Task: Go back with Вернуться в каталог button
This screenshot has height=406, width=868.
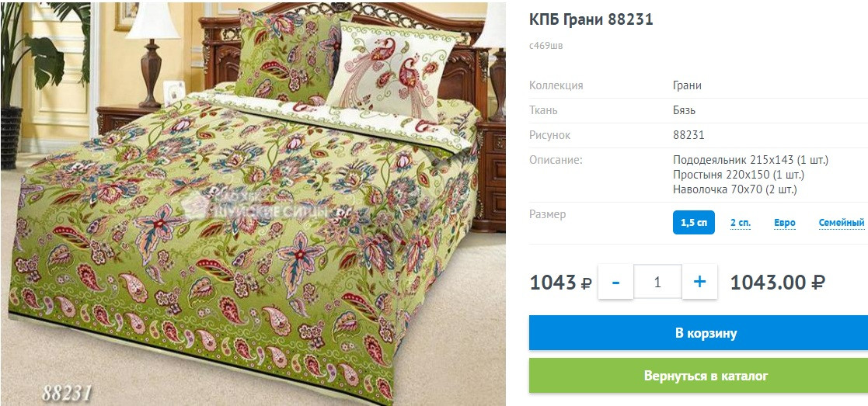Action: pyautogui.click(x=699, y=376)
